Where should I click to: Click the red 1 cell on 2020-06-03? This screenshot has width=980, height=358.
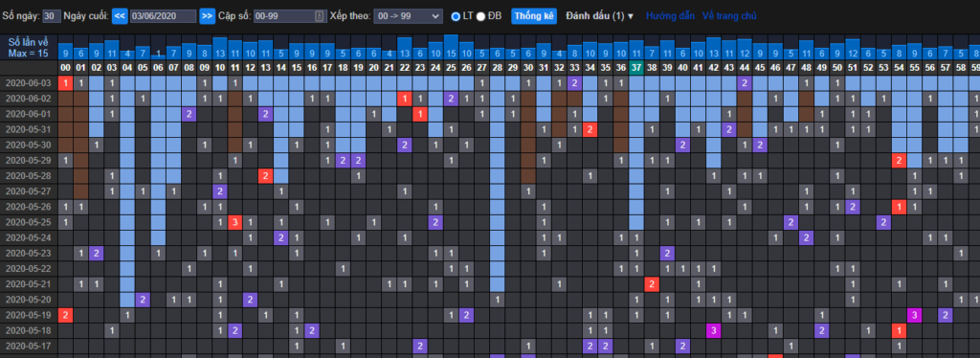[x=66, y=83]
